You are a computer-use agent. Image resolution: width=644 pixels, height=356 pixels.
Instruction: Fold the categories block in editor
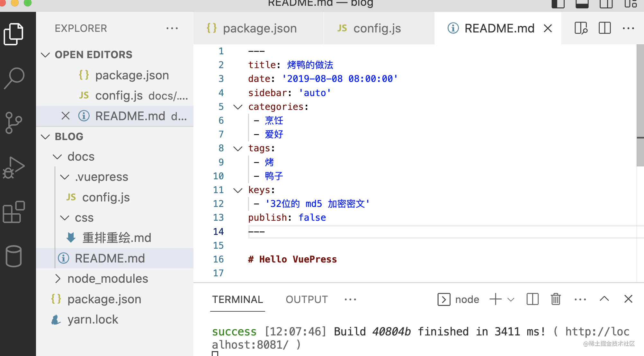click(x=238, y=107)
